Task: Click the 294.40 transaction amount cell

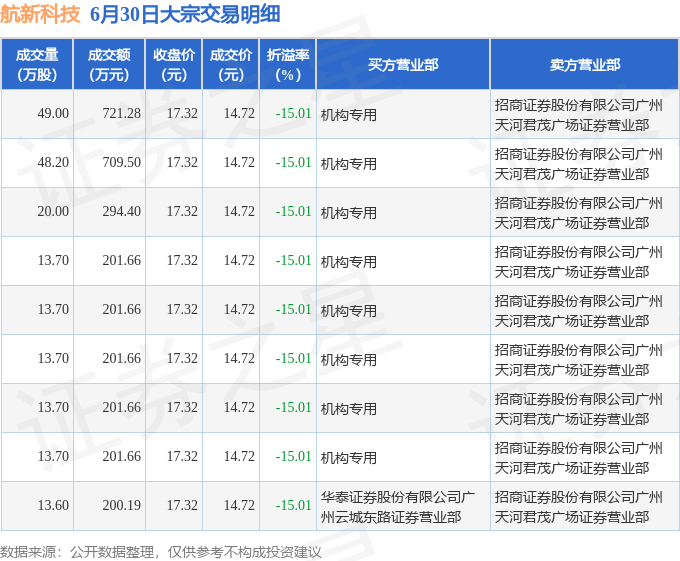Action: [x=122, y=212]
